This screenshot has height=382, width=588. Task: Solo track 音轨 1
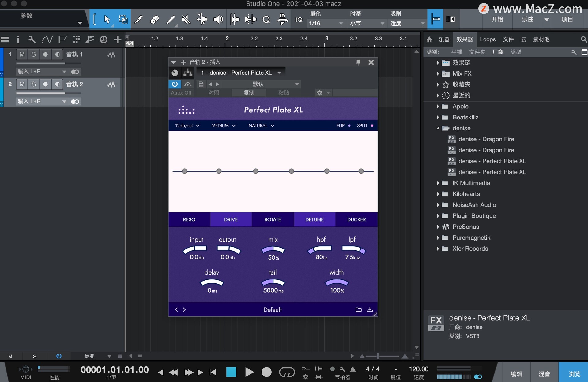34,54
